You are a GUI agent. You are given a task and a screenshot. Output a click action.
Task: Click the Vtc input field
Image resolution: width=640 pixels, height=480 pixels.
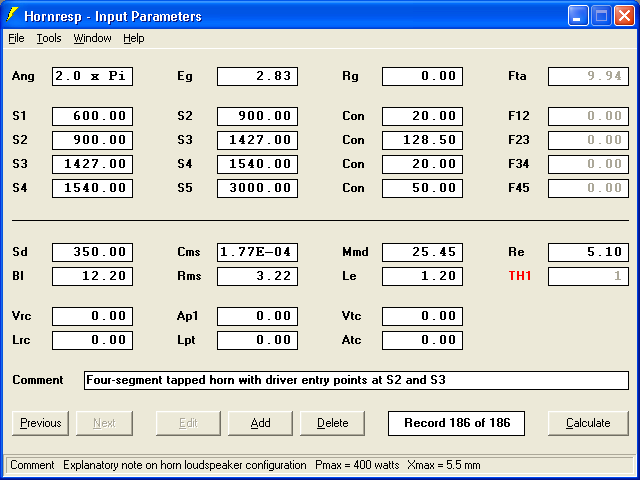[422, 316]
